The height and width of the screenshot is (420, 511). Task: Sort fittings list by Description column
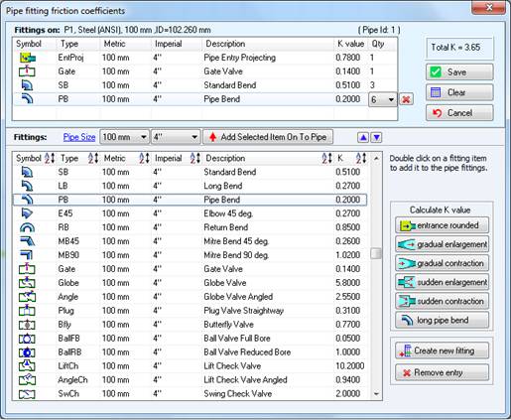[x=327, y=158]
